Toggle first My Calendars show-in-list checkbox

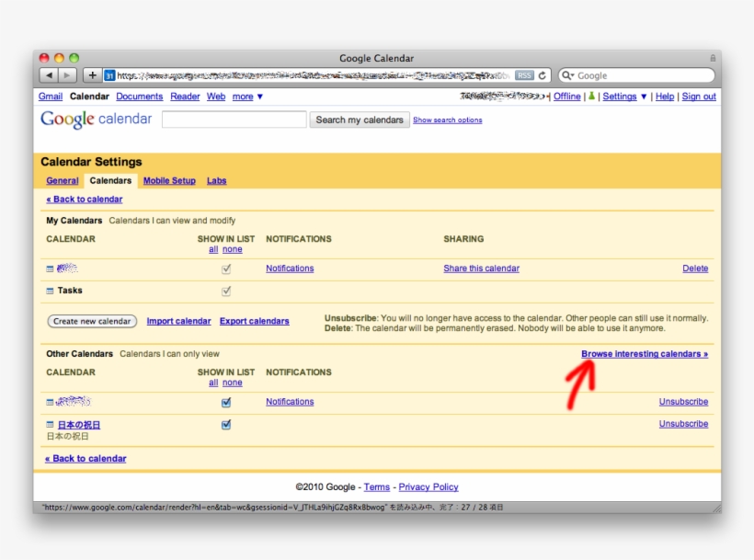pos(226,269)
